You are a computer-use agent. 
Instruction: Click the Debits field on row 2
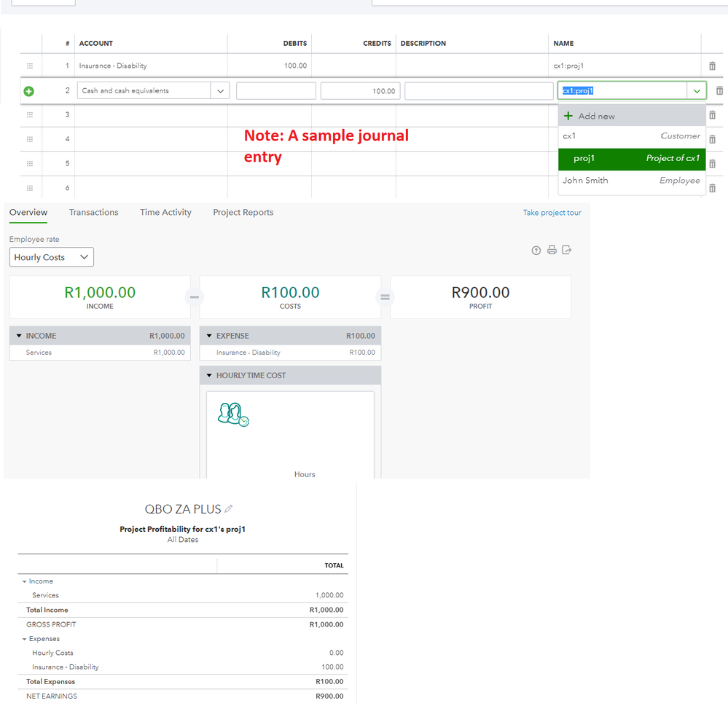[276, 91]
